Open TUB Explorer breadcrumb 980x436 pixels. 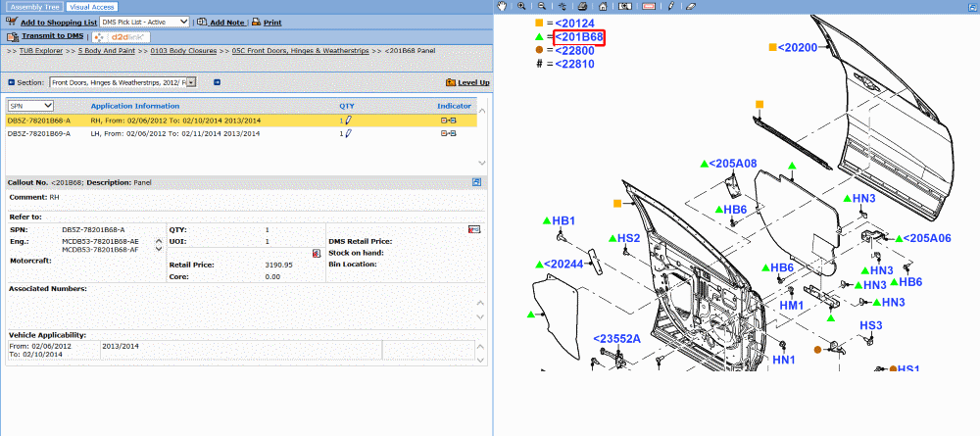[40, 51]
